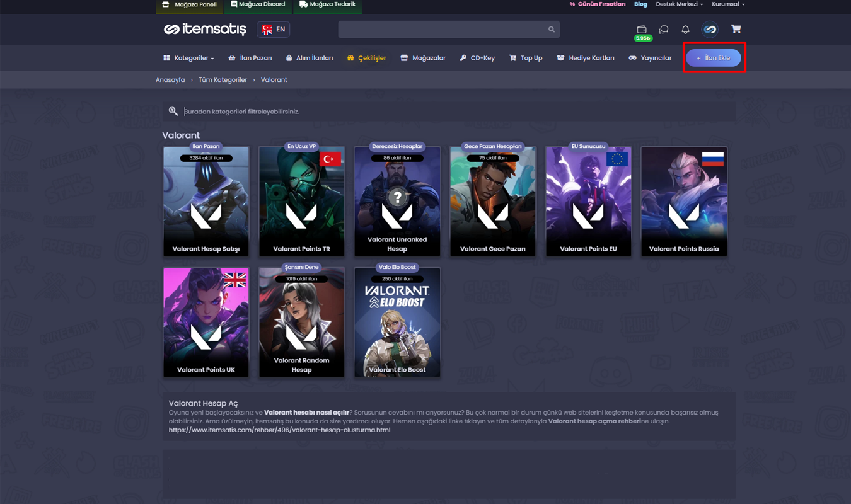
Task: Open Top Up menu item
Action: coord(526,58)
